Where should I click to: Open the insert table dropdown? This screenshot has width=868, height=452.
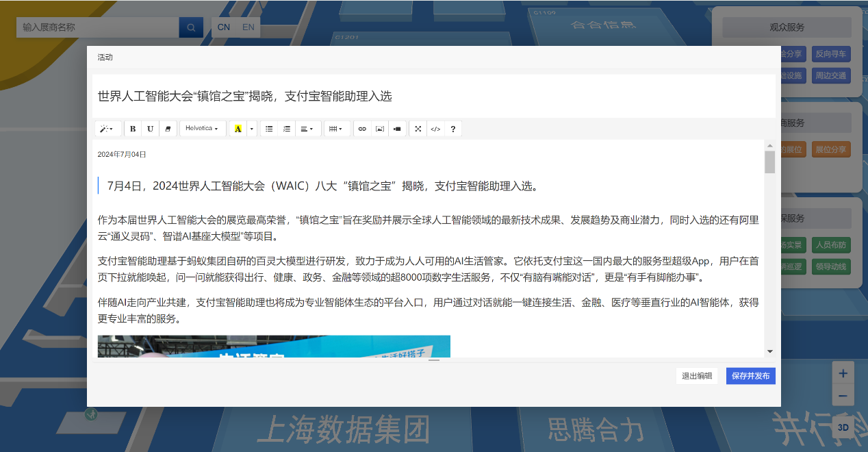(x=337, y=129)
